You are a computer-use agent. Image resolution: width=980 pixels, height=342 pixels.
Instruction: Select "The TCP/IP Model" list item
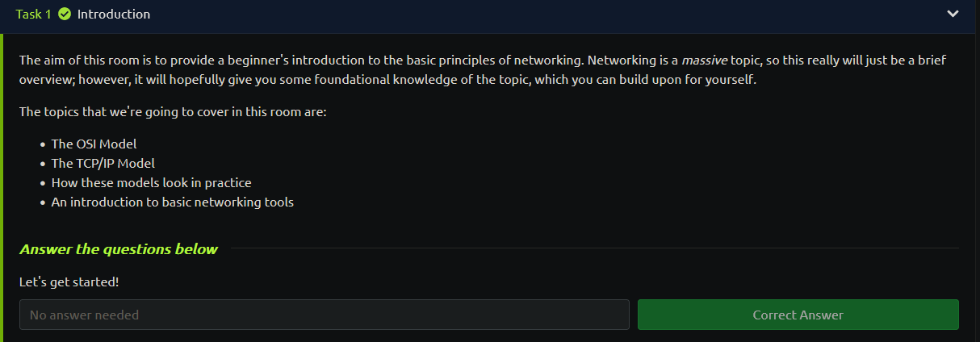coord(103,163)
